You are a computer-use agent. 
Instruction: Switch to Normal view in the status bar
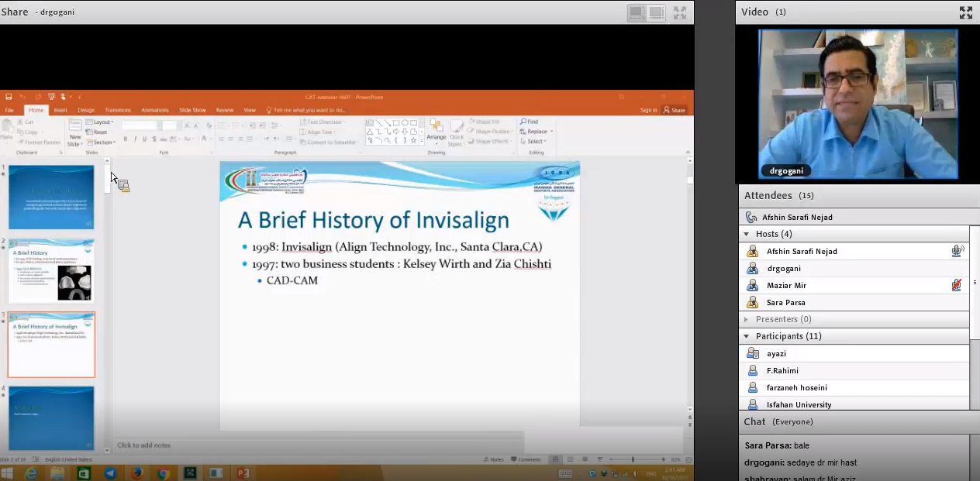tap(555, 459)
